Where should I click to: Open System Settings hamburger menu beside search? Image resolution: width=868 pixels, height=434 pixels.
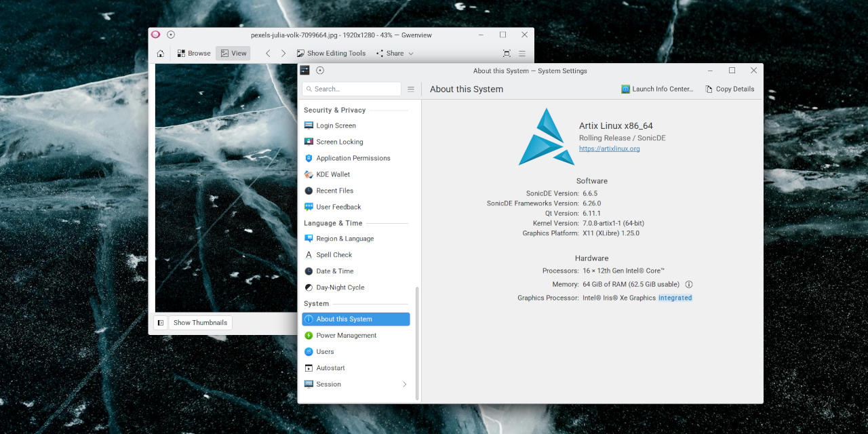[411, 89]
